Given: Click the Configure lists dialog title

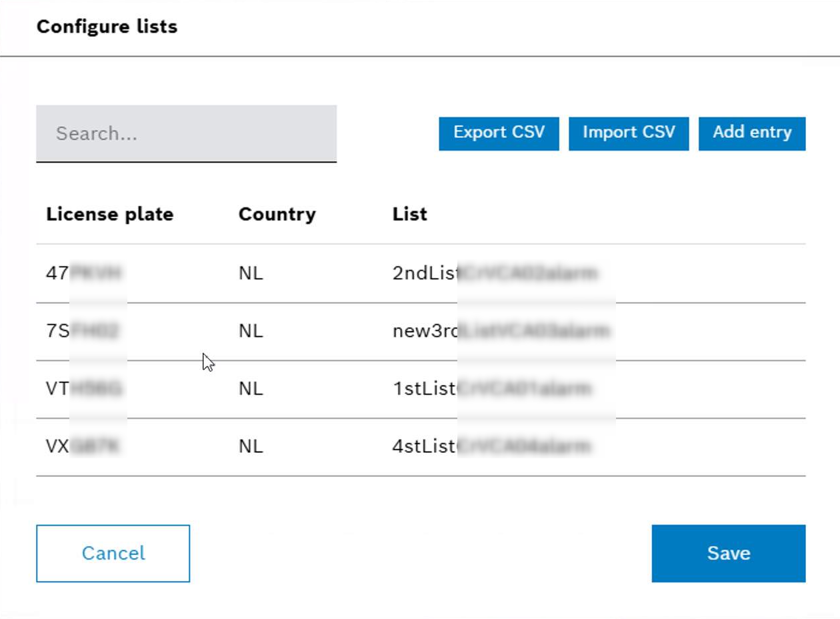Looking at the screenshot, I should click(x=107, y=27).
